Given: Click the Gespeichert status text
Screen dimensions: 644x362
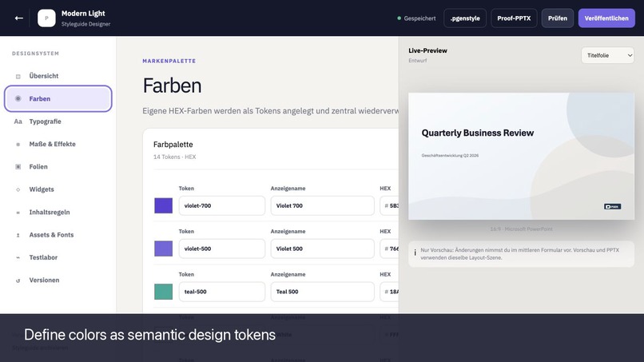Looking at the screenshot, I should click(419, 18).
